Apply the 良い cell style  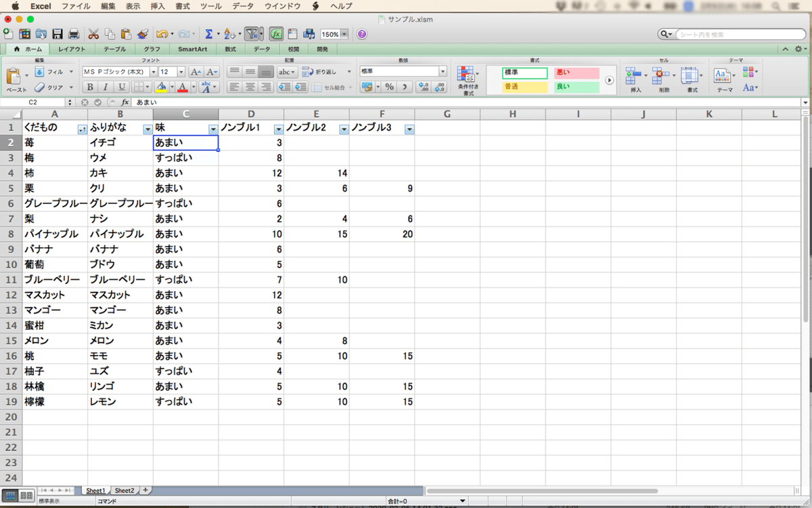pos(577,87)
